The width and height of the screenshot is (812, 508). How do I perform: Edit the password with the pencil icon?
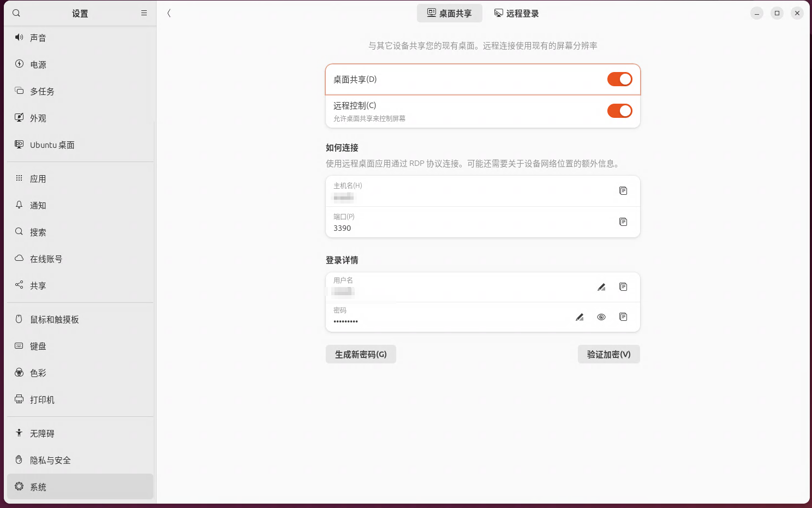pos(579,316)
